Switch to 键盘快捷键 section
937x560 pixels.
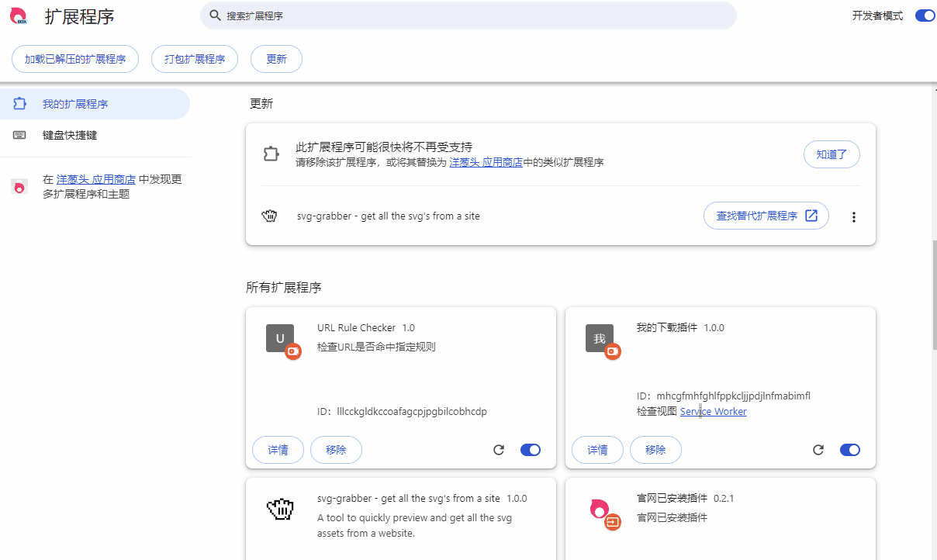70,135
